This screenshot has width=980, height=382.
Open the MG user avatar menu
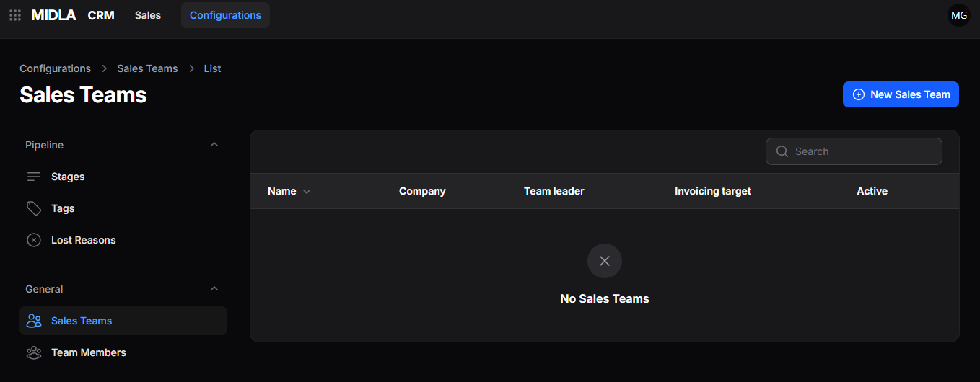coord(959,15)
